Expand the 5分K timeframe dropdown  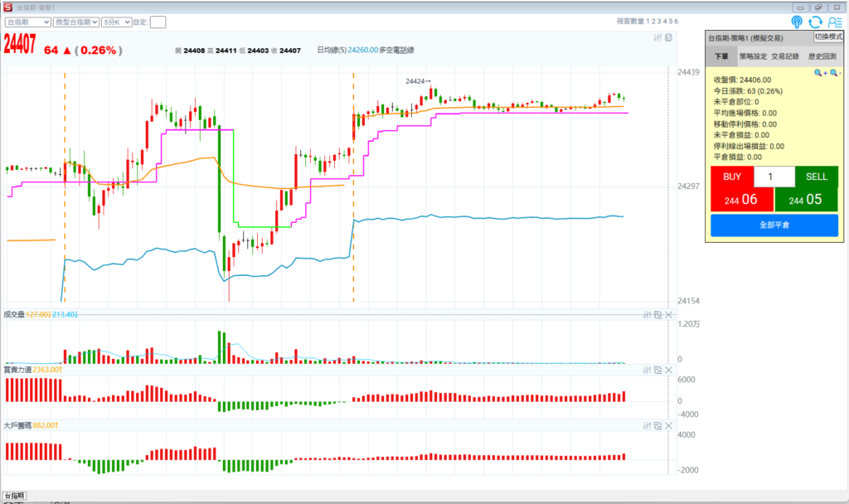tap(117, 22)
